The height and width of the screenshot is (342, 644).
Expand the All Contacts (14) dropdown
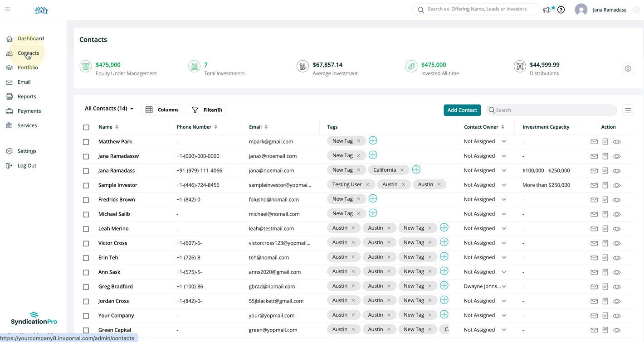109,109
